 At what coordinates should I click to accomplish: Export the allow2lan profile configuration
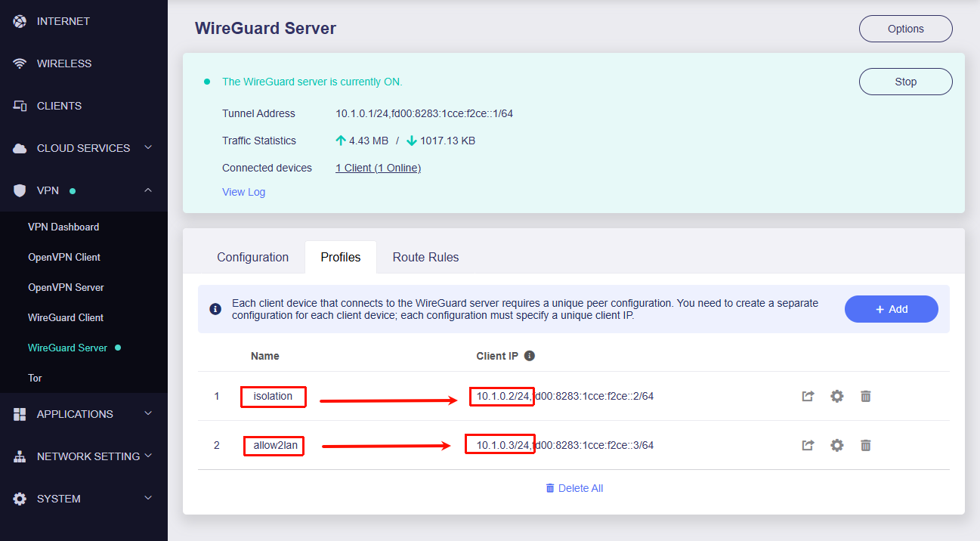(x=808, y=445)
